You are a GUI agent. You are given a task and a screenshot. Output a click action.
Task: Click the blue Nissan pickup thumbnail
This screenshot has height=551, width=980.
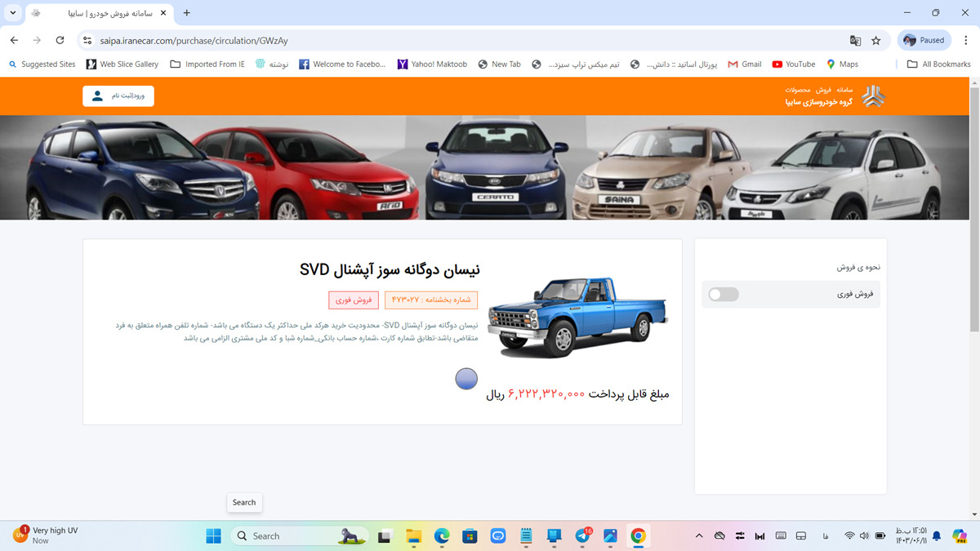coord(577,317)
